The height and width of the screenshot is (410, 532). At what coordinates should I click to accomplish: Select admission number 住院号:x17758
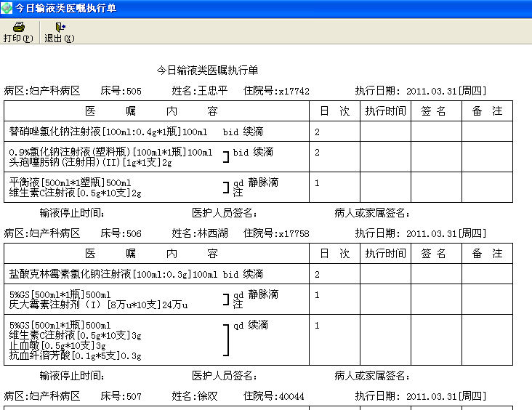click(276, 233)
